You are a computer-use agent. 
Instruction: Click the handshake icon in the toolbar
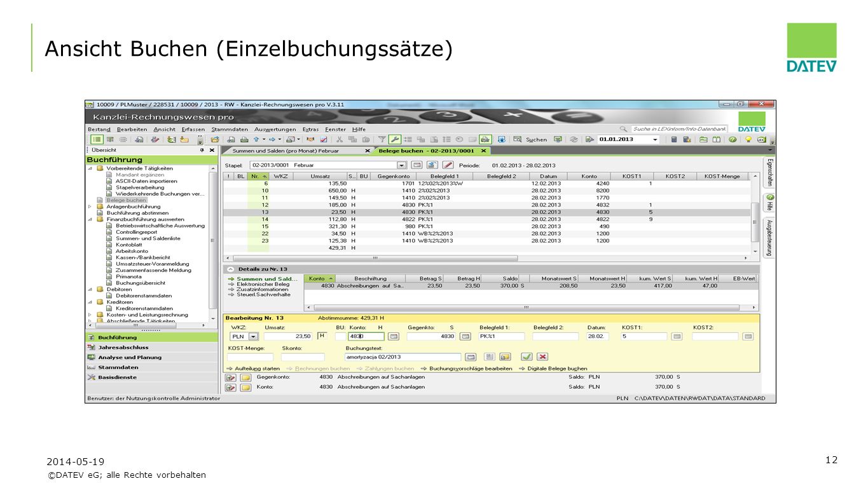[310, 139]
